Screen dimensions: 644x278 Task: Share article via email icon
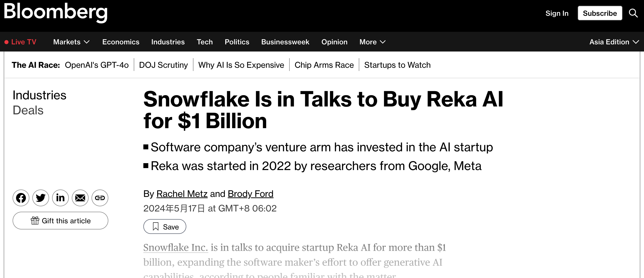[x=80, y=198]
